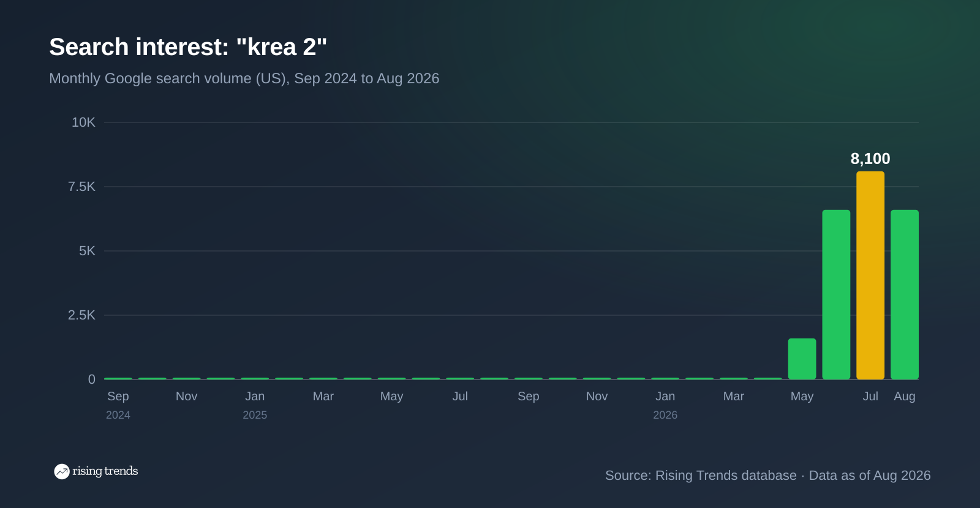Click the 'rising trends' brand text

click(105, 471)
